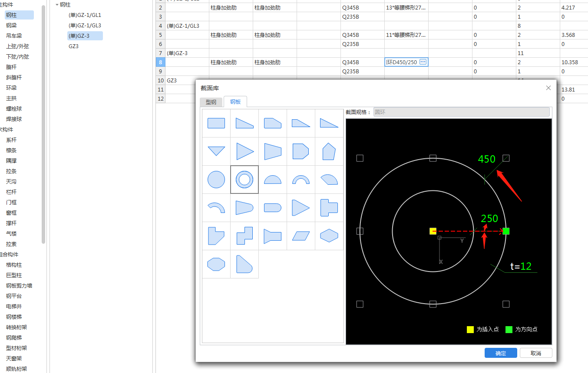Choose the rectangle with semicircular right end
The height and width of the screenshot is (373, 588).
coord(273,208)
